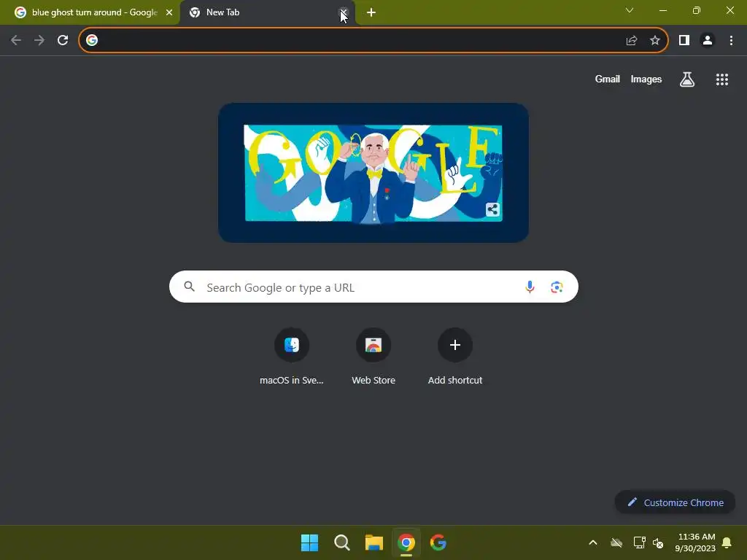Open the Chrome profile menu
The height and width of the screenshot is (560, 747).
point(708,41)
